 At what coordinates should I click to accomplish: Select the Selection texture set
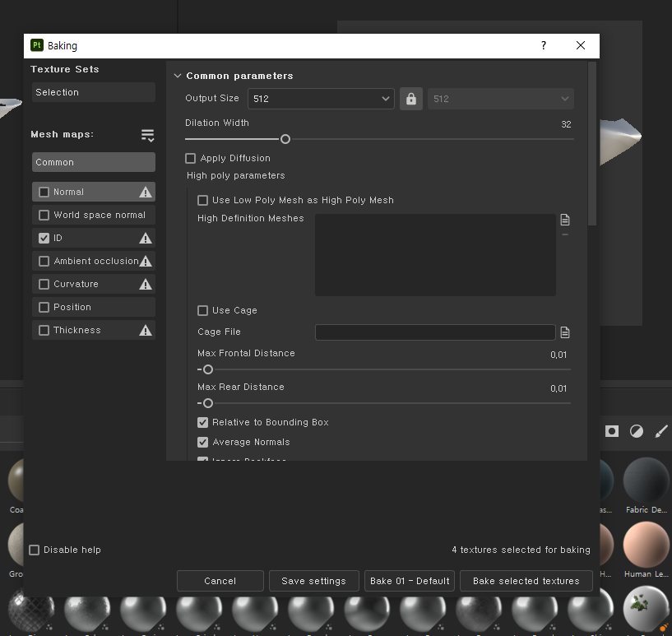pos(94,93)
